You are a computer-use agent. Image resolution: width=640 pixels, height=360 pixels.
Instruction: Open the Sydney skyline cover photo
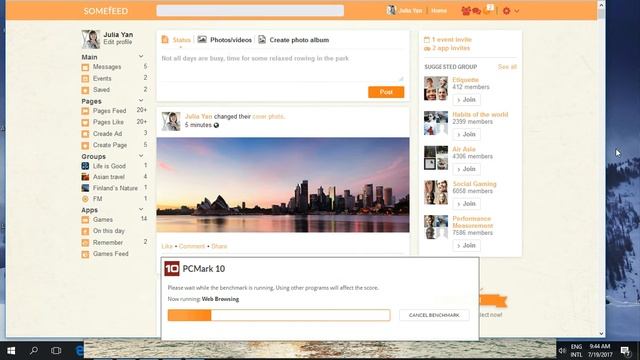coord(283,185)
